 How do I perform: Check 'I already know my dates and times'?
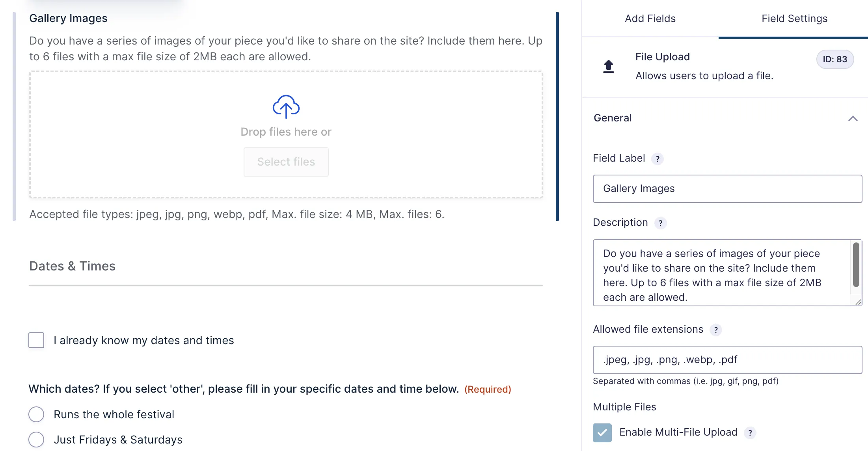[x=36, y=340]
